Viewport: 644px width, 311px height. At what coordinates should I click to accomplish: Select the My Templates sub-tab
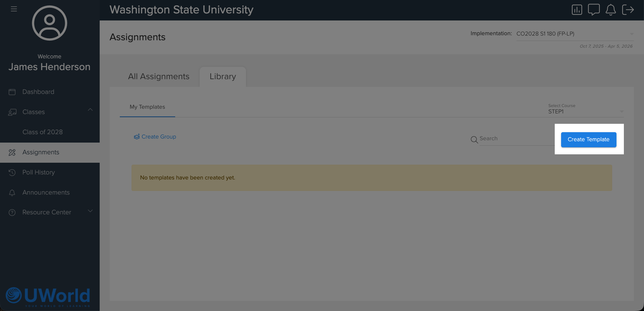(x=147, y=107)
